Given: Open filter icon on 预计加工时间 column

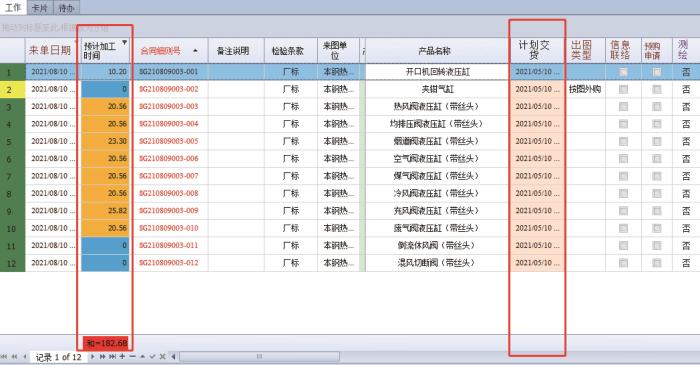Looking at the screenshot, I should click(125, 42).
